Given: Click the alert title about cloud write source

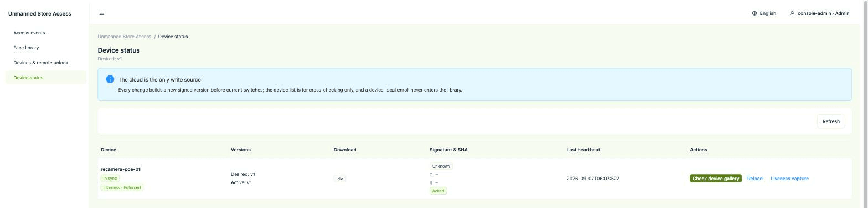Looking at the screenshot, I should click(159, 79).
